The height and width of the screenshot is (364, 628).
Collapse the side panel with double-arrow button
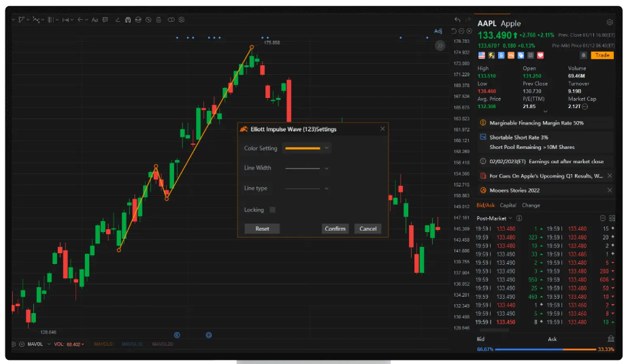[x=440, y=46]
